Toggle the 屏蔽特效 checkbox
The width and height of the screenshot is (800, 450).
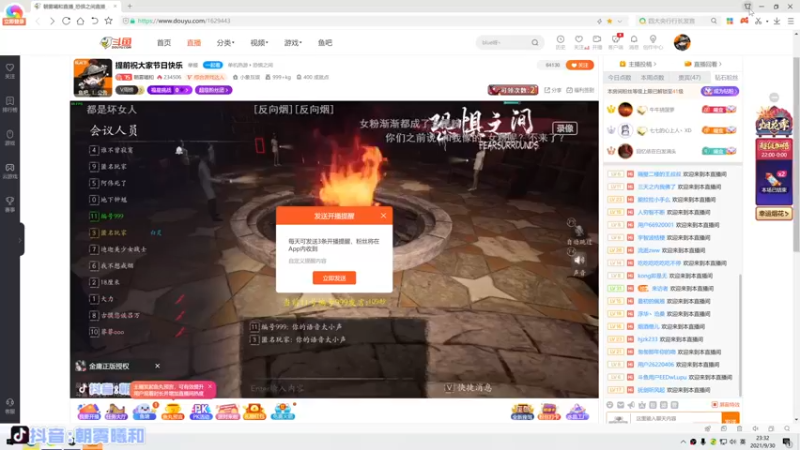coord(714,405)
